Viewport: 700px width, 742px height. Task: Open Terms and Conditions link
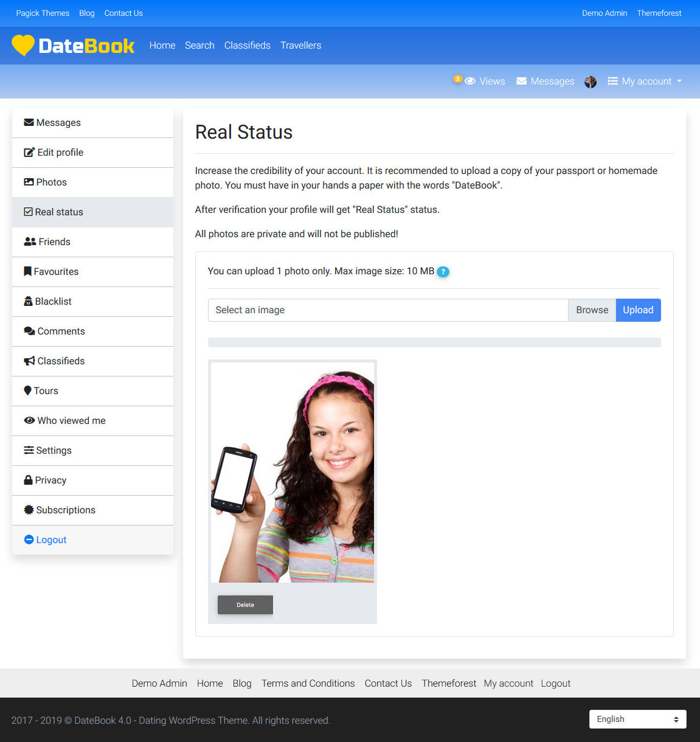[308, 683]
